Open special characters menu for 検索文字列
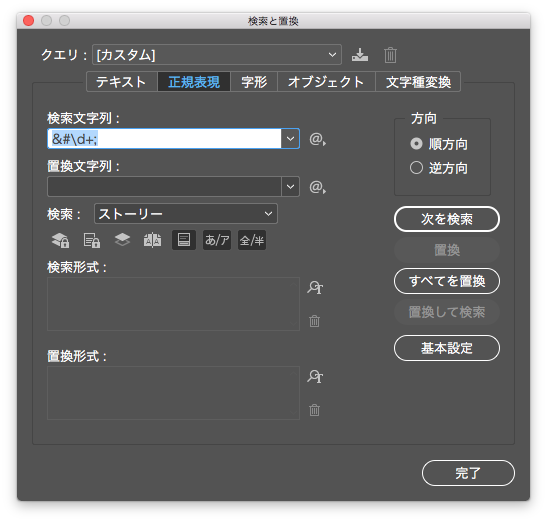Viewport: 547px width, 522px height. 317,139
